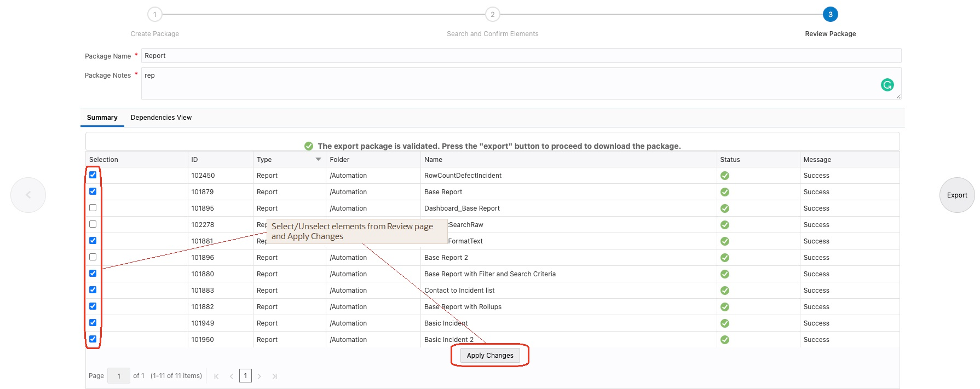Switch to the Dependencies View tab

(x=161, y=118)
